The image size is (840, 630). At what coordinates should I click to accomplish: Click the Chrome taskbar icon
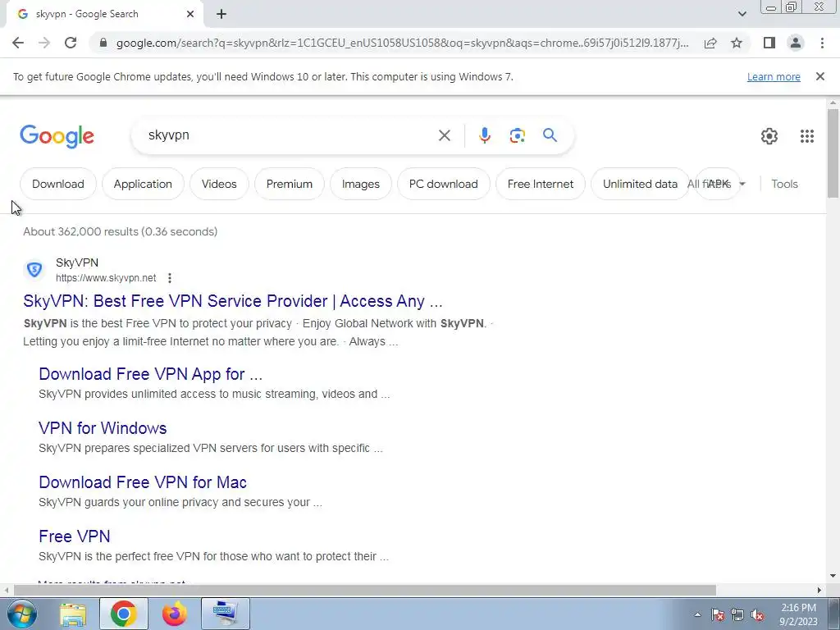click(123, 614)
